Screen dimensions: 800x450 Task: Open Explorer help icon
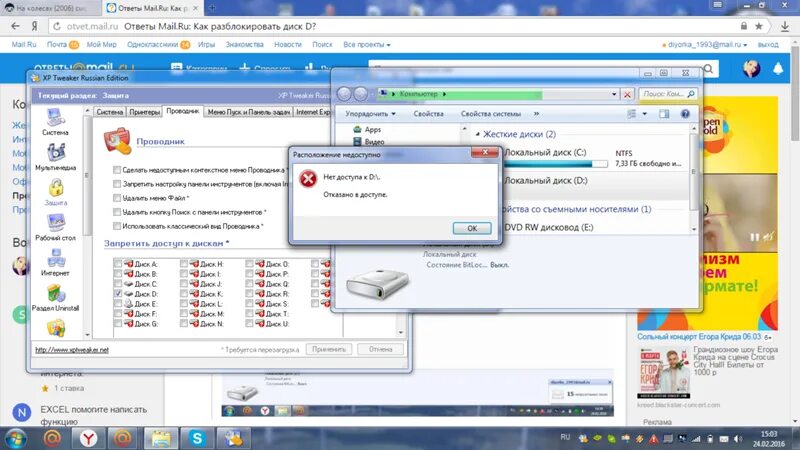click(x=685, y=114)
